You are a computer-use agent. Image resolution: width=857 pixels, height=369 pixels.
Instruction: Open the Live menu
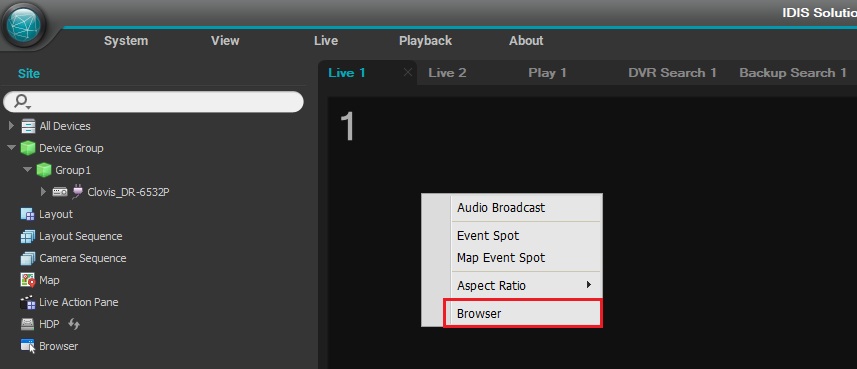326,41
